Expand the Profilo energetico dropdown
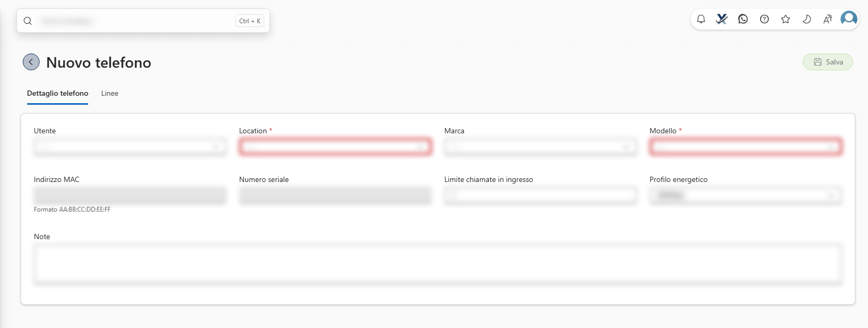 click(x=746, y=196)
